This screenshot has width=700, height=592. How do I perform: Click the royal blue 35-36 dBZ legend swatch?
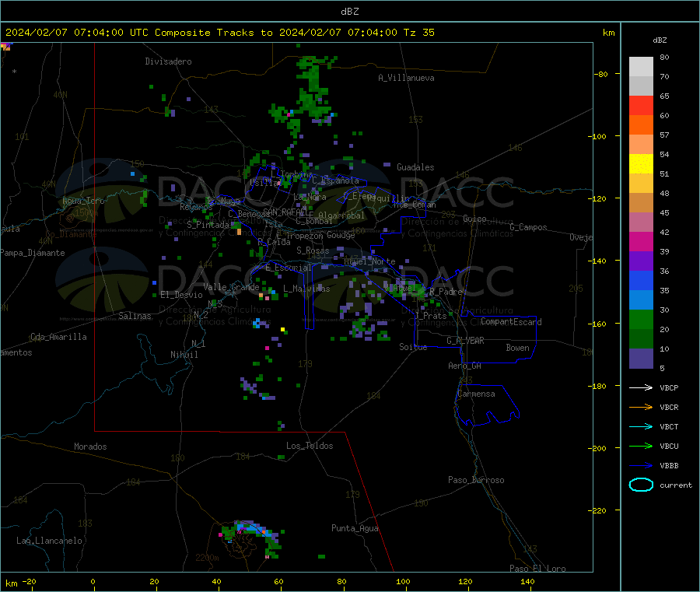coord(641,280)
